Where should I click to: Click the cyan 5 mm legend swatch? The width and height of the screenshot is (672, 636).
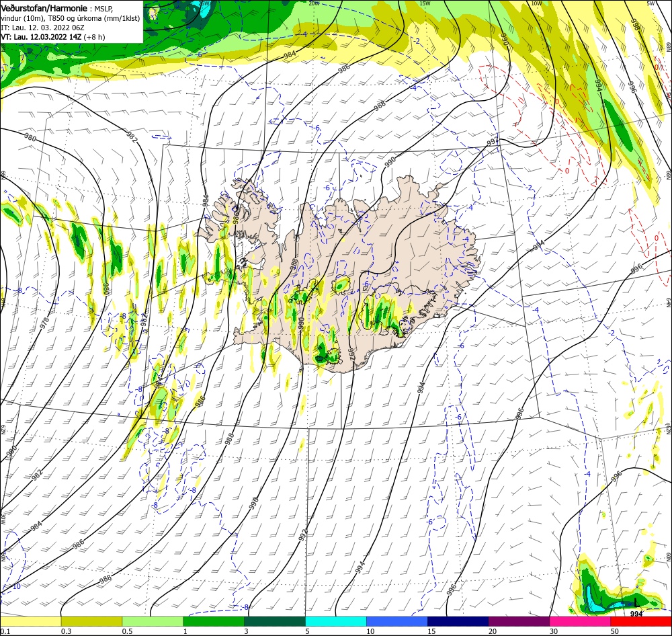tap(336, 621)
